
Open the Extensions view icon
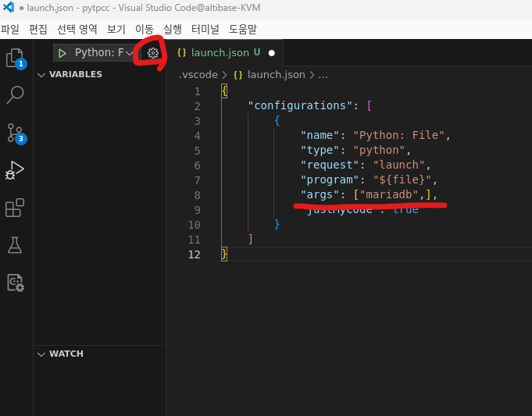[15, 208]
